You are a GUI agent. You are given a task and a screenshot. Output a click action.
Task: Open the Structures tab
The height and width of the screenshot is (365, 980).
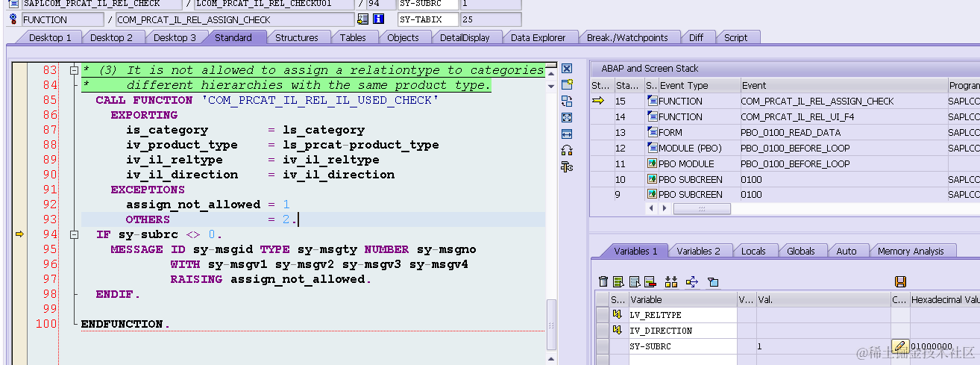pyautogui.click(x=296, y=37)
